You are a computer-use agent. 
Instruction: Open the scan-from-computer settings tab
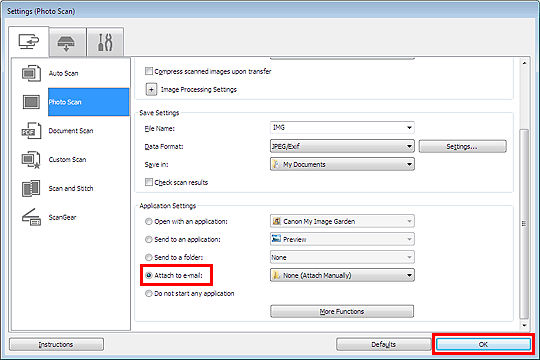point(29,42)
